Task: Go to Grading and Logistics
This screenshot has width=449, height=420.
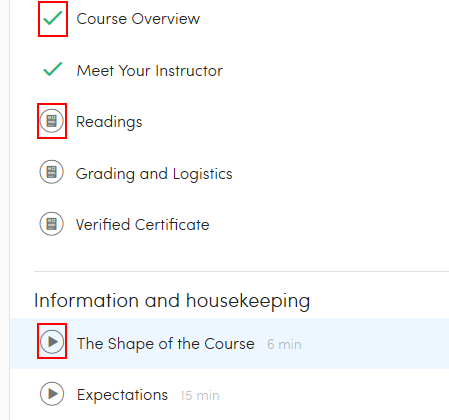Action: click(154, 174)
